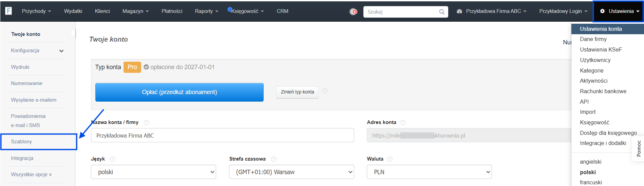Click the gear icon in Ustawienia

(602, 11)
